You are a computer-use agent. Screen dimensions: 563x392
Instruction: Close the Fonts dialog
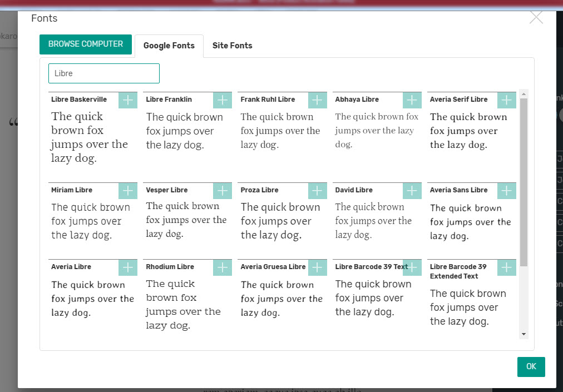536,18
